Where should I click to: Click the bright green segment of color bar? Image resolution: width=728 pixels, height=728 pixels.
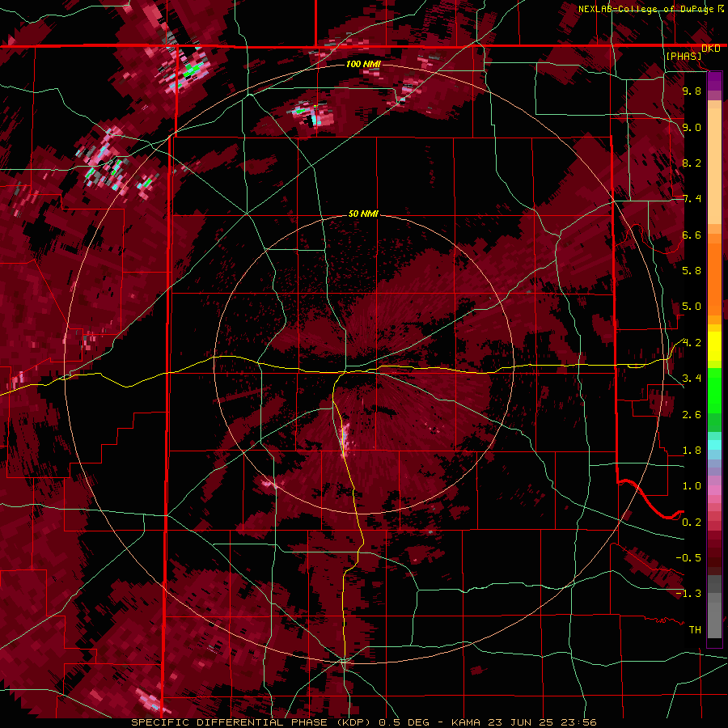(714, 390)
